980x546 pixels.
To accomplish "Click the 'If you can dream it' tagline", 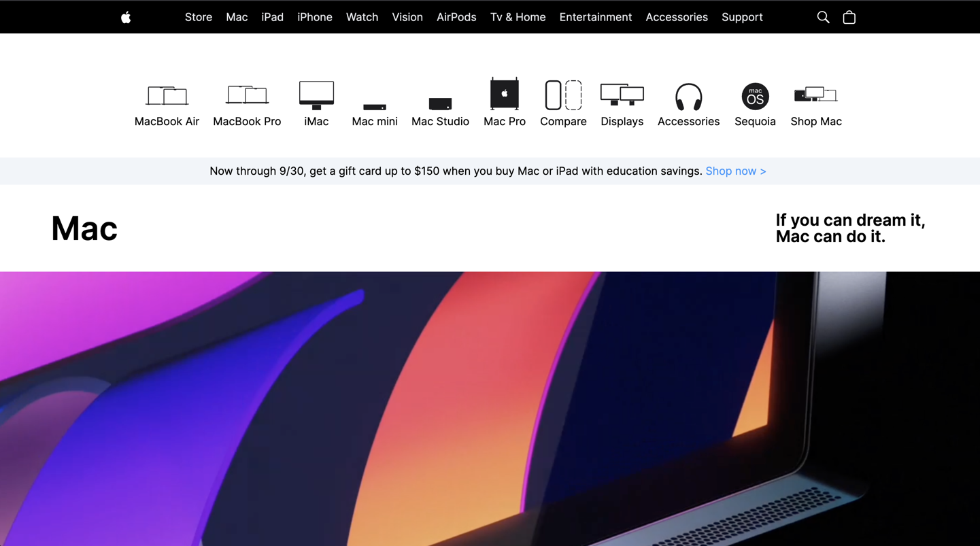I will (x=850, y=228).
